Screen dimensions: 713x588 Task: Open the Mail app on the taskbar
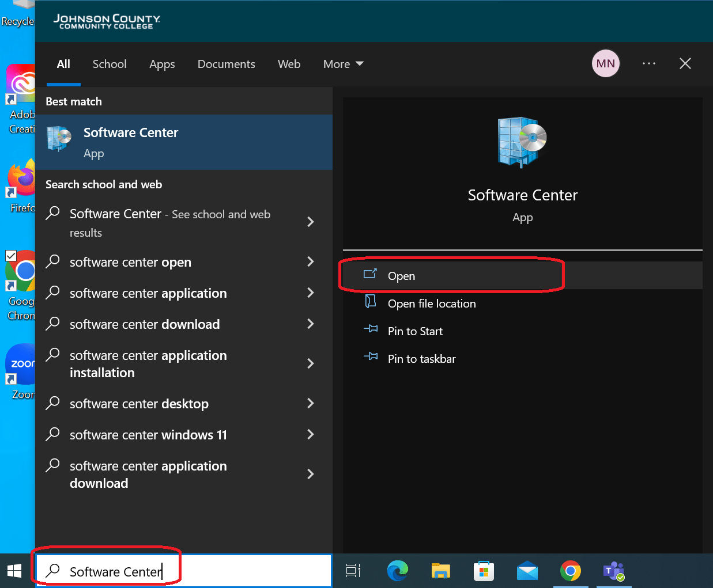527,571
